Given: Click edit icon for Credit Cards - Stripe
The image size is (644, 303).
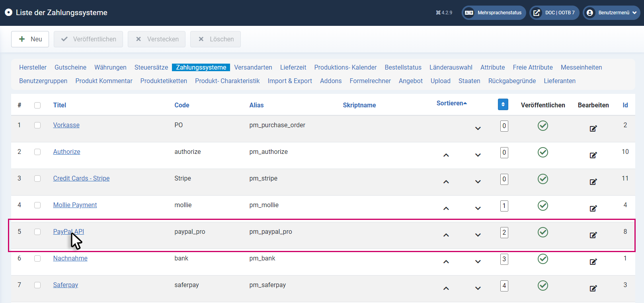Looking at the screenshot, I should 593,182.
